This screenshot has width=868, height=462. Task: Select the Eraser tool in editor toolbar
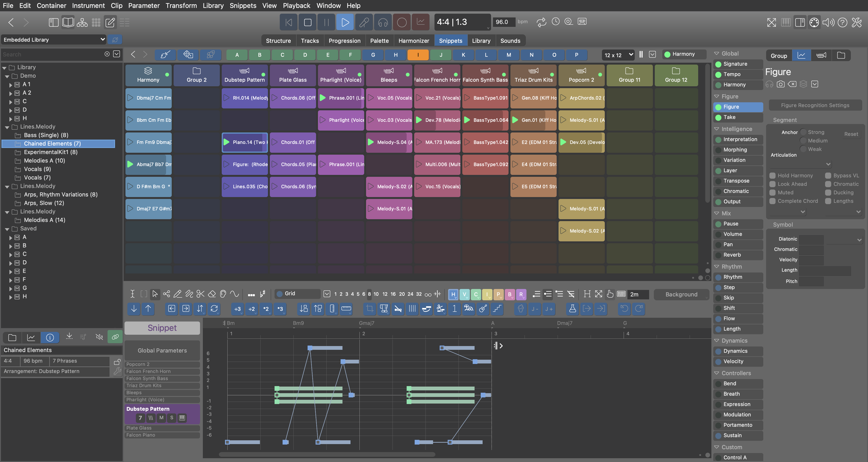pos(212,294)
